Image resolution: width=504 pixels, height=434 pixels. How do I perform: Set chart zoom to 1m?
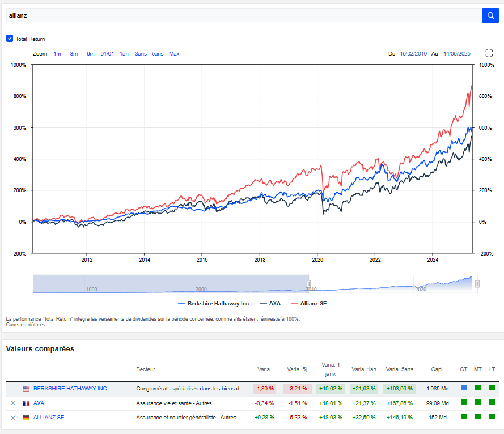(57, 54)
